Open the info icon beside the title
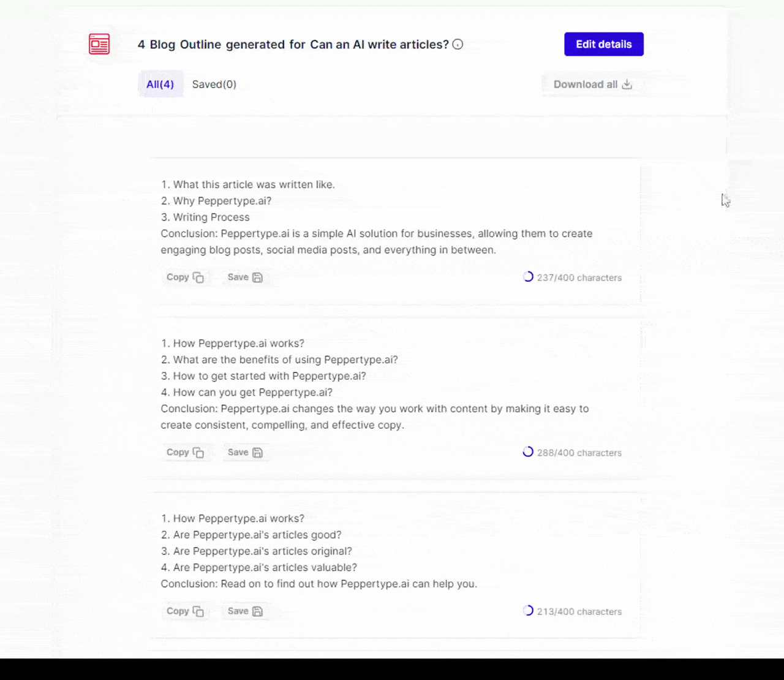Viewport: 784px width, 680px height. point(458,44)
